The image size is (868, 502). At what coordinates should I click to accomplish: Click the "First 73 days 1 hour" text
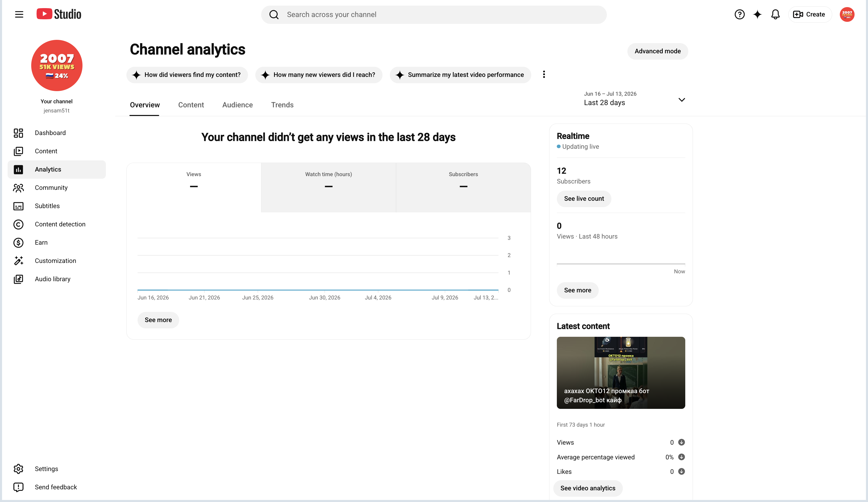pos(580,425)
